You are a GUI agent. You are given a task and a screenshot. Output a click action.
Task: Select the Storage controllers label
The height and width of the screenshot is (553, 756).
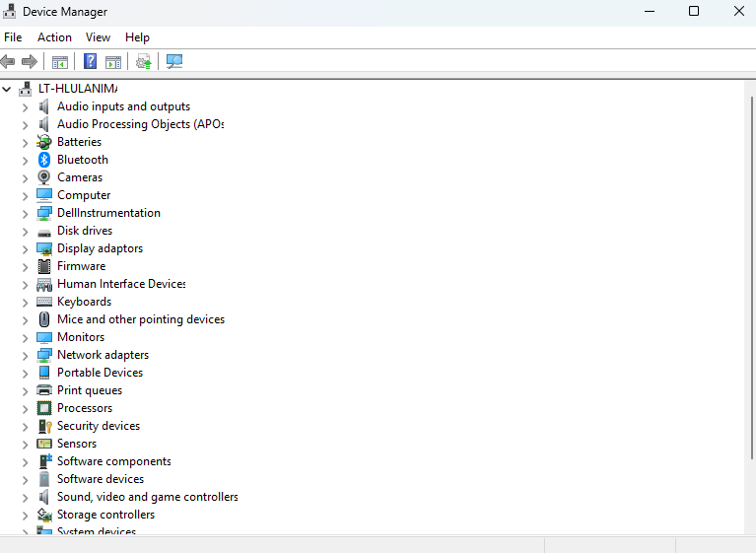click(x=105, y=515)
